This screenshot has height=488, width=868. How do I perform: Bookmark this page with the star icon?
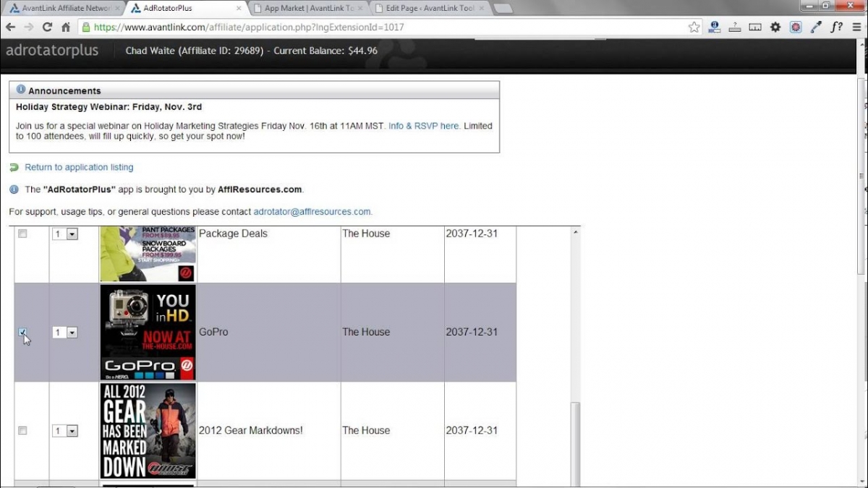(694, 27)
